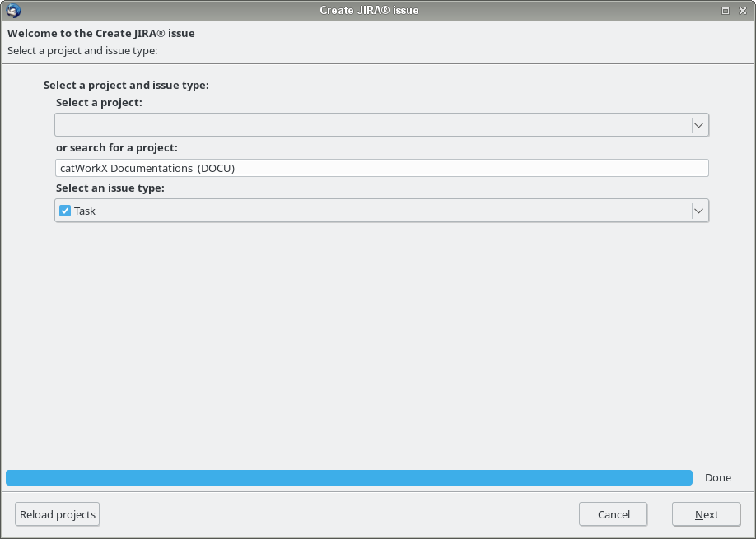Click the non-bold subtitle under the Welcome heading
This screenshot has width=756, height=539.
(82, 50)
